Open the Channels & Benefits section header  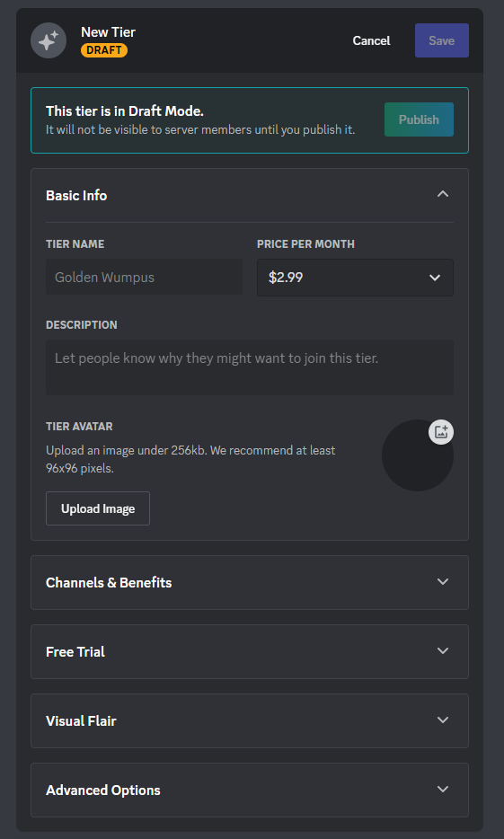coord(250,583)
